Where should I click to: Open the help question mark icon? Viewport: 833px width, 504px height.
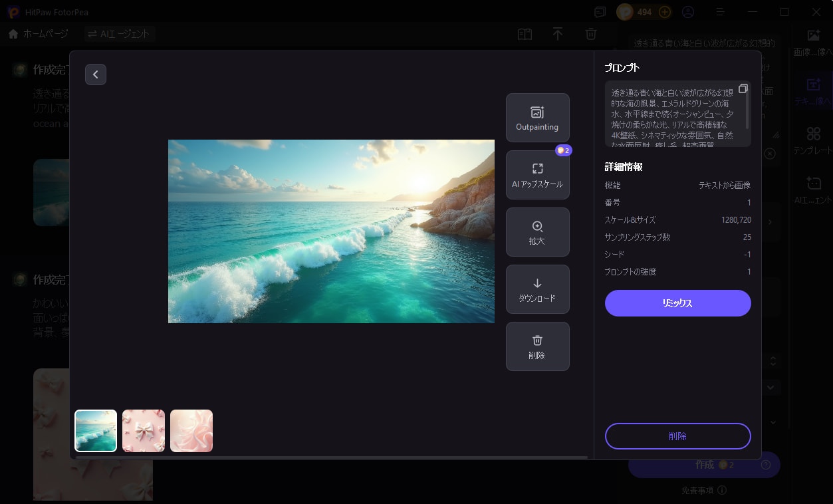tap(766, 465)
